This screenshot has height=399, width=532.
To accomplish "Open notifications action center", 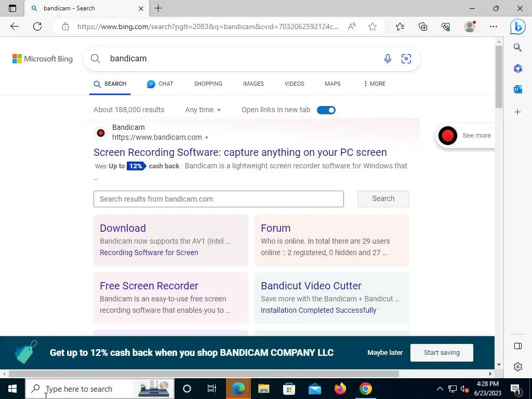I will click(515, 389).
